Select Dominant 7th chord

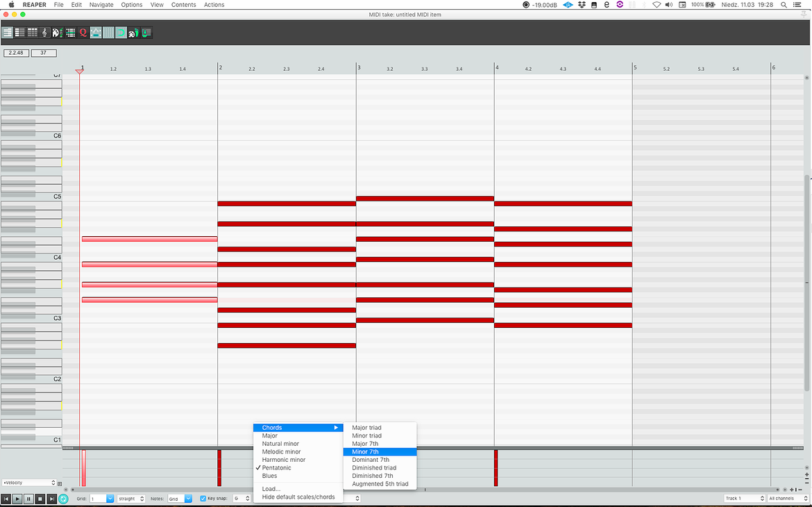coord(380,460)
